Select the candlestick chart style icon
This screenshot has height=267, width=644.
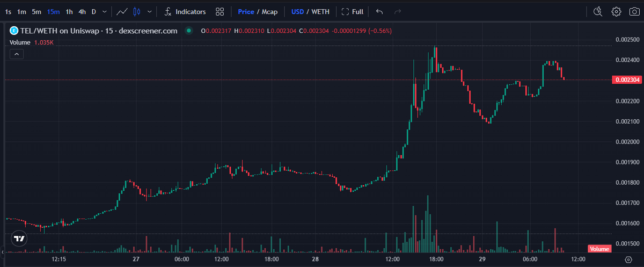pyautogui.click(x=137, y=11)
